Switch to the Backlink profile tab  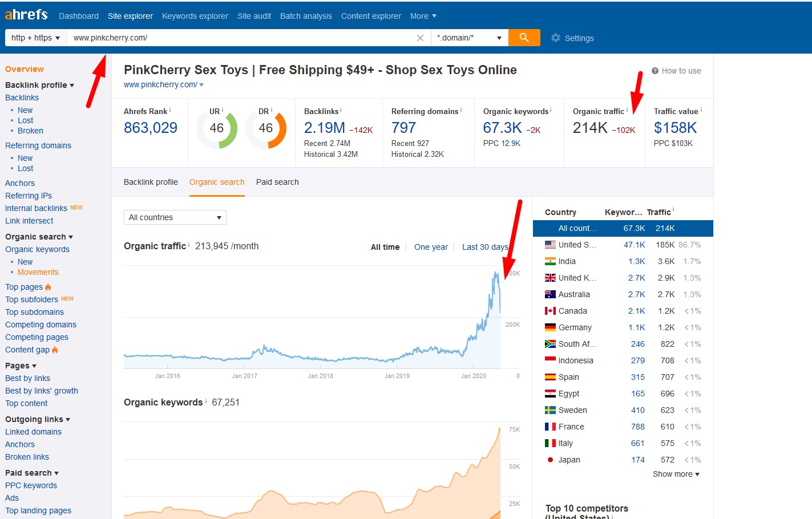(151, 182)
